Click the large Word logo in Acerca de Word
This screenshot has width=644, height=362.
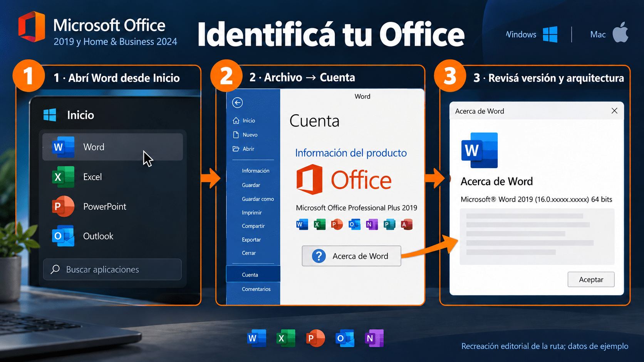click(x=480, y=150)
